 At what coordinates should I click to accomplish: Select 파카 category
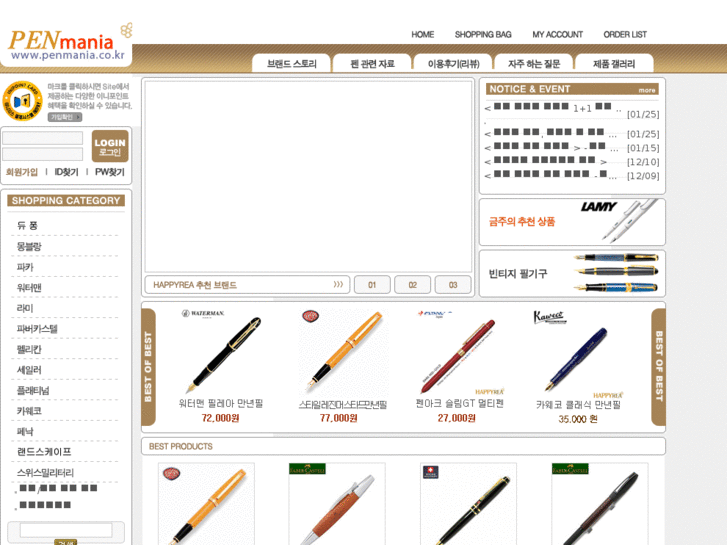pyautogui.click(x=25, y=267)
